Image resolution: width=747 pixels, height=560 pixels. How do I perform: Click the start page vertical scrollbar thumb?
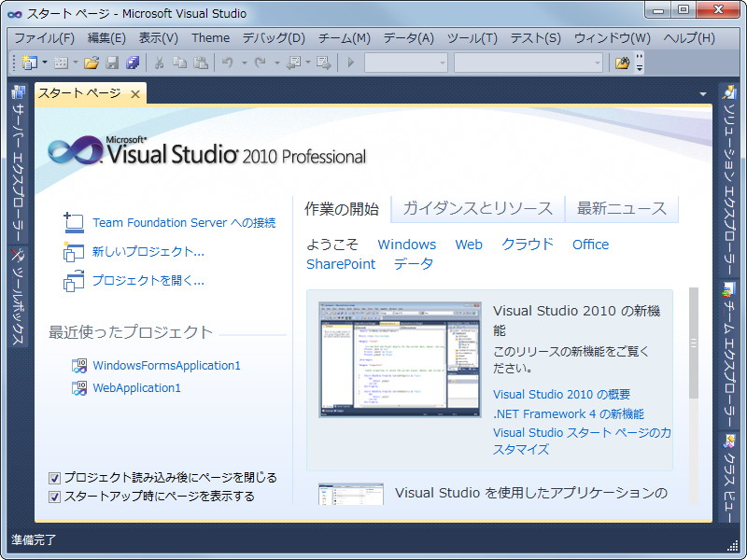click(694, 343)
